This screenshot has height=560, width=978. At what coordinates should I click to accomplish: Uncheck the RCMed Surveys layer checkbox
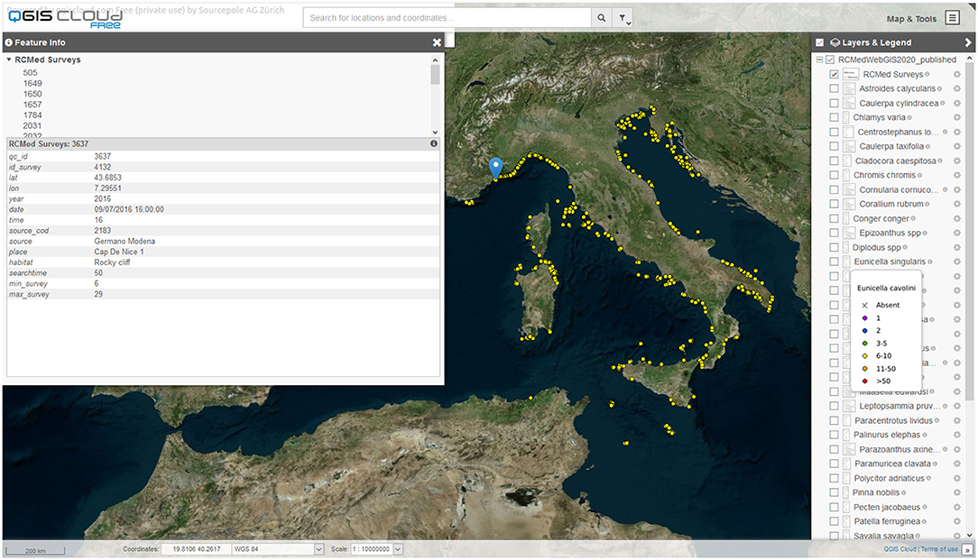pos(834,74)
